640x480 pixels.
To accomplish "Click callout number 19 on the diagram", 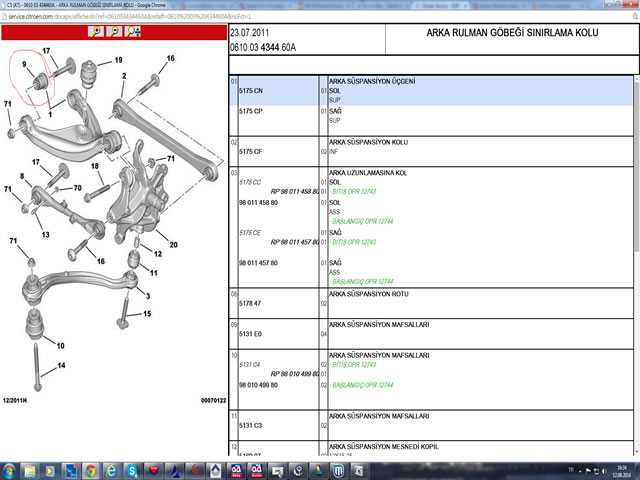I will point(118,60).
